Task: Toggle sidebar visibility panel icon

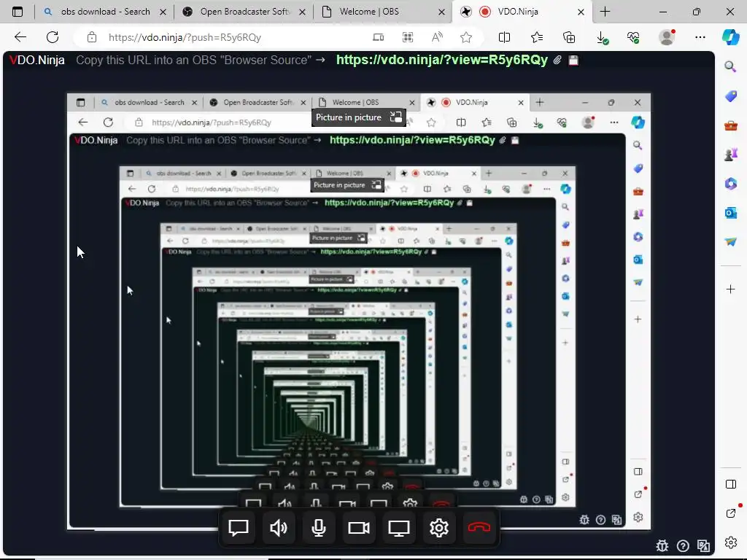Action: click(x=731, y=484)
